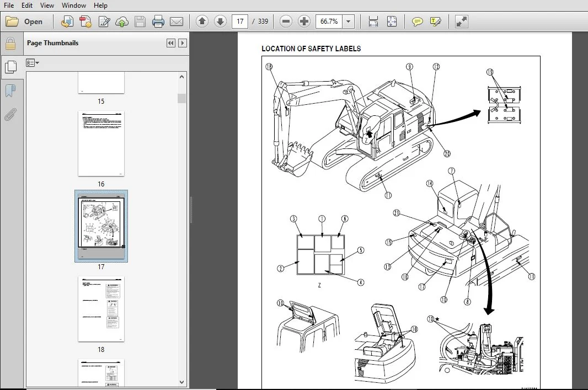The height and width of the screenshot is (390, 588).
Task: Open the Window menu
Action: [x=73, y=6]
